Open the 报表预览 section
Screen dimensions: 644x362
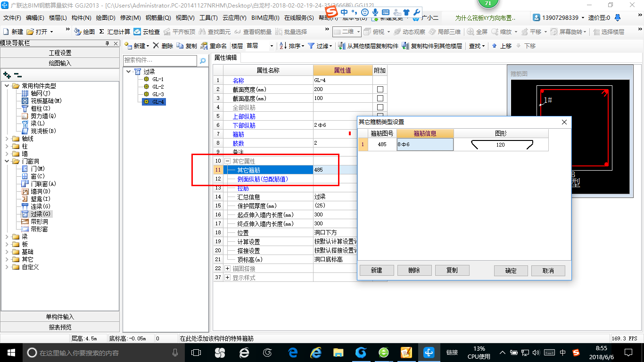pos(60,327)
